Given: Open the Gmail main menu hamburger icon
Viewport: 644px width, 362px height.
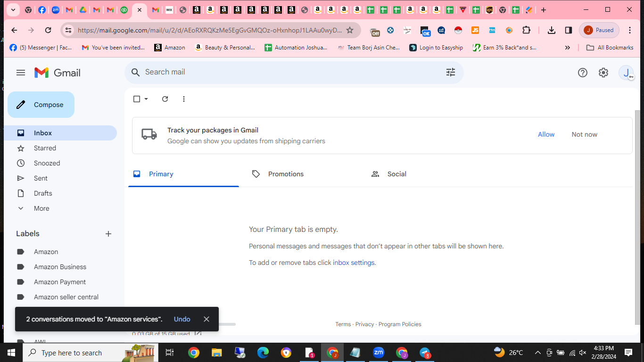Looking at the screenshot, I should point(21,73).
